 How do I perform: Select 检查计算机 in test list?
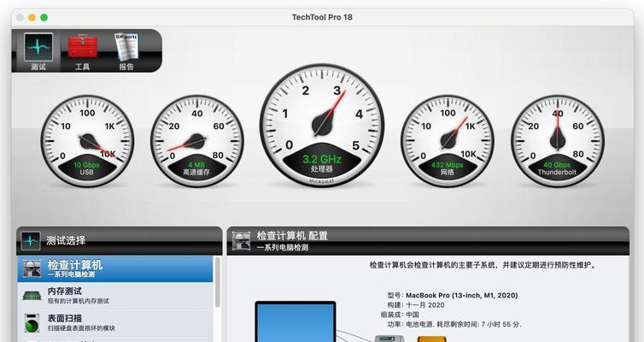coord(115,268)
